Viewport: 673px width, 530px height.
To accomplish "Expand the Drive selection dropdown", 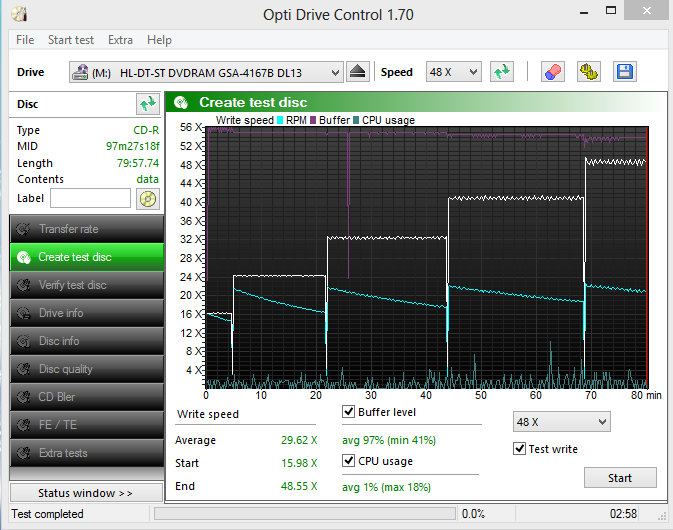I will click(x=206, y=72).
